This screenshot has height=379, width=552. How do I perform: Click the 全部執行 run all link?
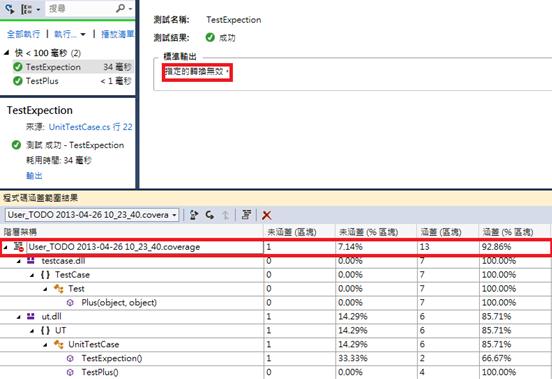click(24, 34)
